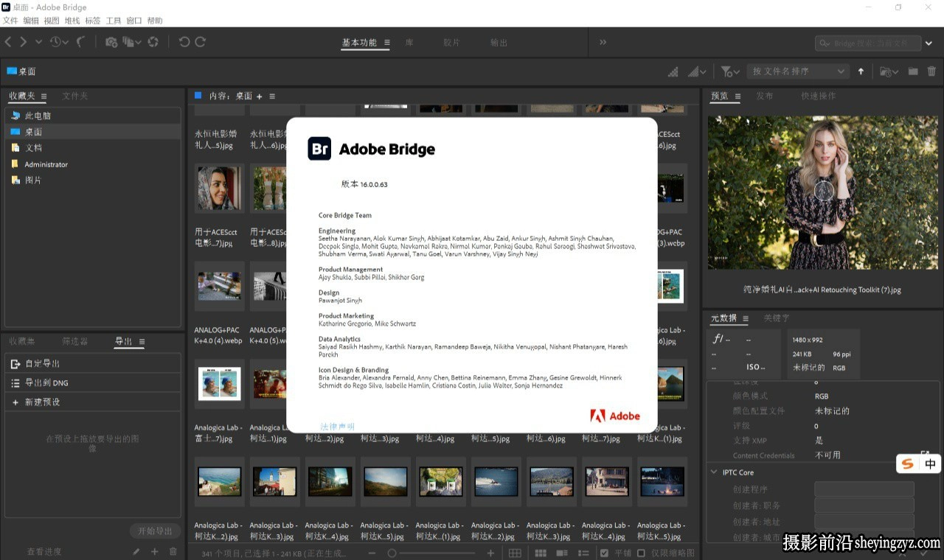Rotate clockwise with the redo-style arrow
The height and width of the screenshot is (560, 944).
click(x=200, y=42)
